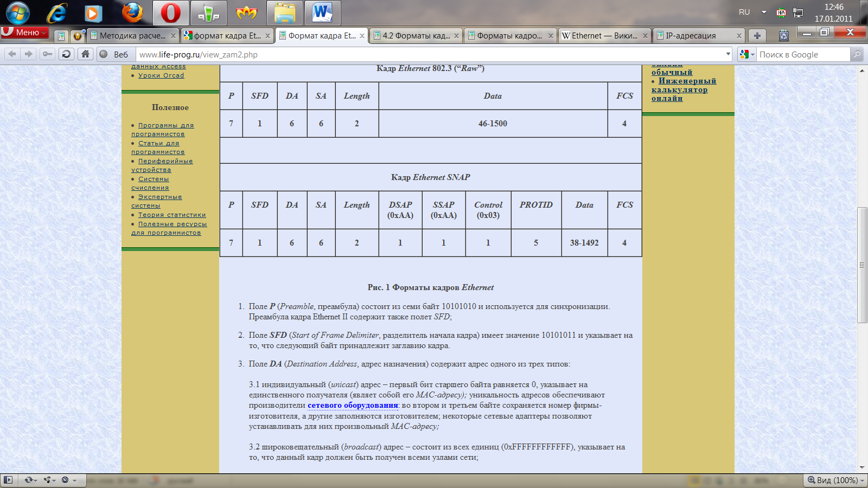Click the search magnifier button
This screenshot has height=488, width=868.
(x=857, y=54)
